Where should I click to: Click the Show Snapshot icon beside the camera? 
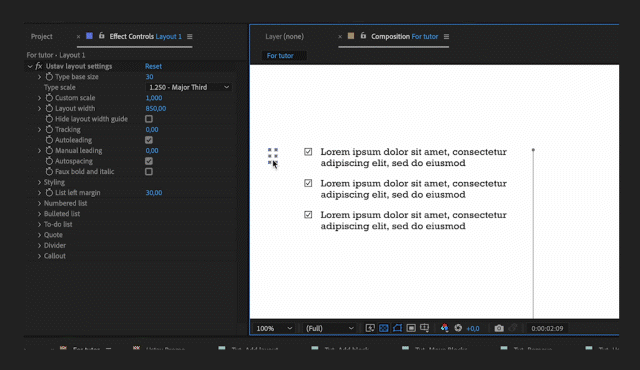tap(513, 328)
